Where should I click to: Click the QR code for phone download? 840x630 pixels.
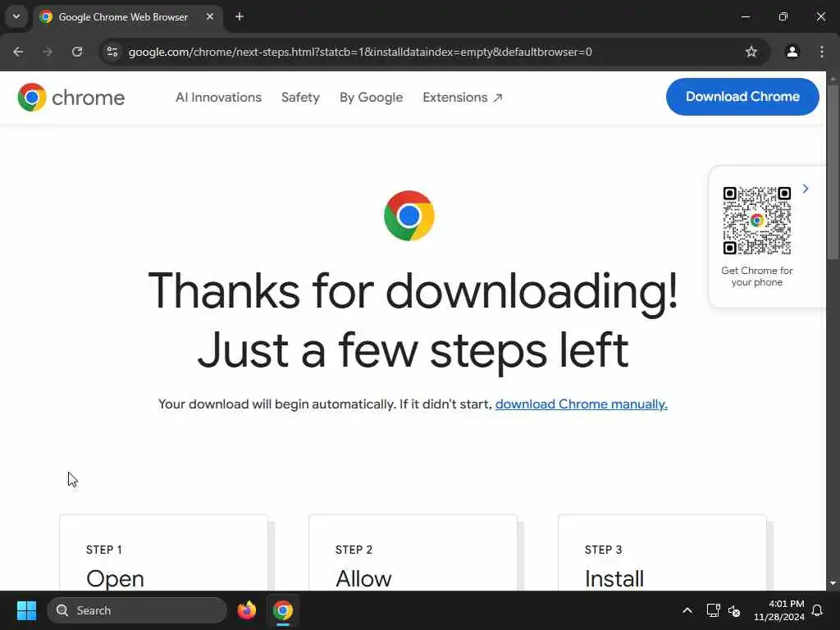click(756, 220)
